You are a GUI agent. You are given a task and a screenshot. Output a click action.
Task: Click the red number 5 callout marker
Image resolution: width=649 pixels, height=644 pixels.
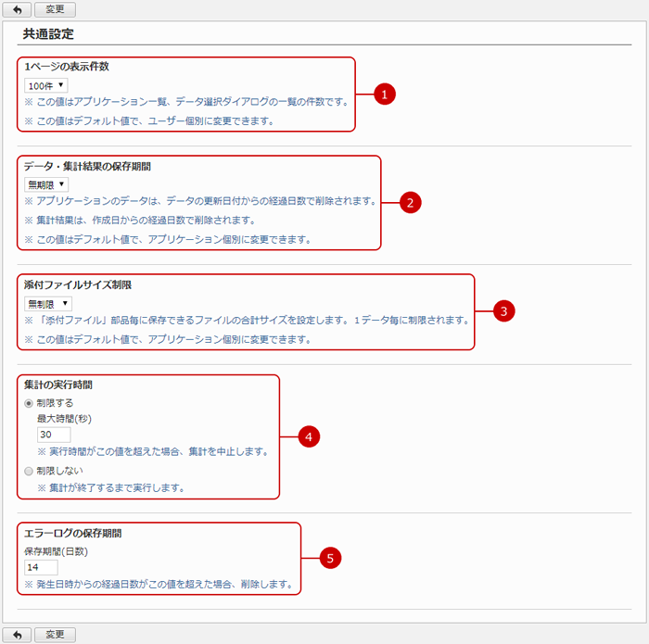(x=330, y=558)
